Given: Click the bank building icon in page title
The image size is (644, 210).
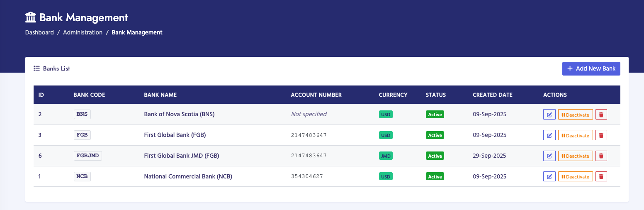Looking at the screenshot, I should tap(31, 17).
